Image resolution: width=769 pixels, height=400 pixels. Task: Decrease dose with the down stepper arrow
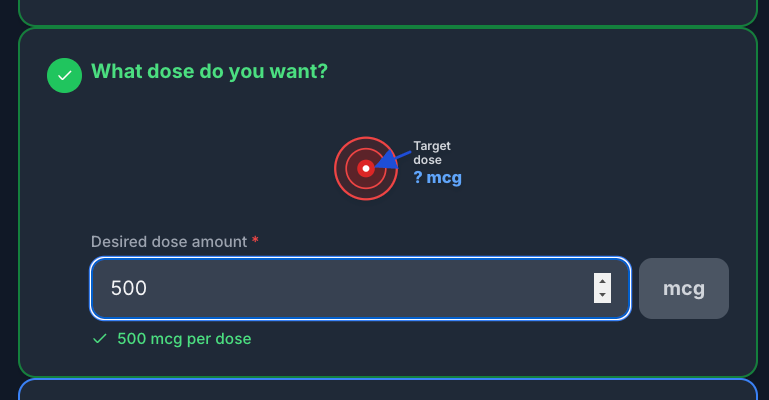tap(602, 295)
